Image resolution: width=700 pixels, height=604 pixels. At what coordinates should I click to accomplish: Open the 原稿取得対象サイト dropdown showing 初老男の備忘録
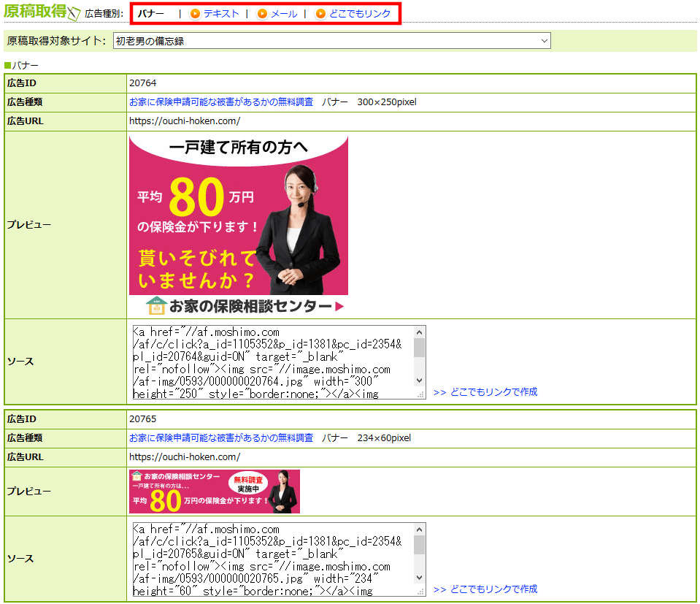[331, 41]
